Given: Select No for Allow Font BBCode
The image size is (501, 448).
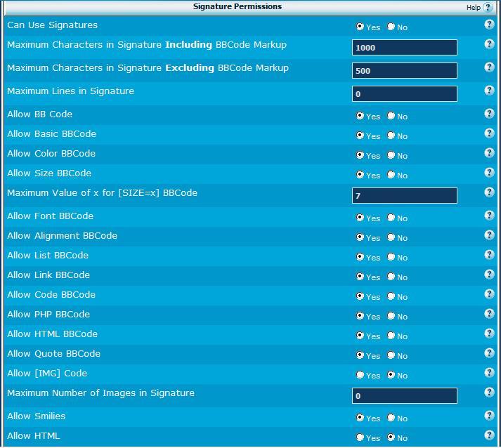Looking at the screenshot, I should click(391, 218).
